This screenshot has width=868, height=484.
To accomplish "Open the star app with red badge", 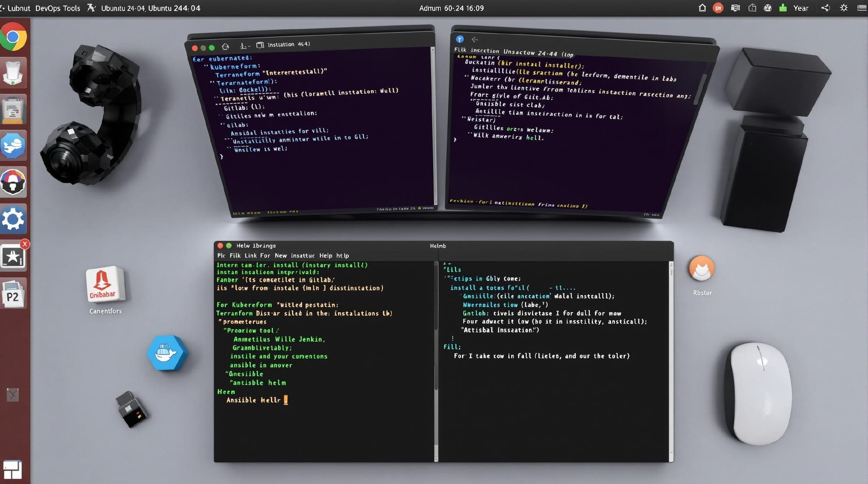I will [14, 257].
